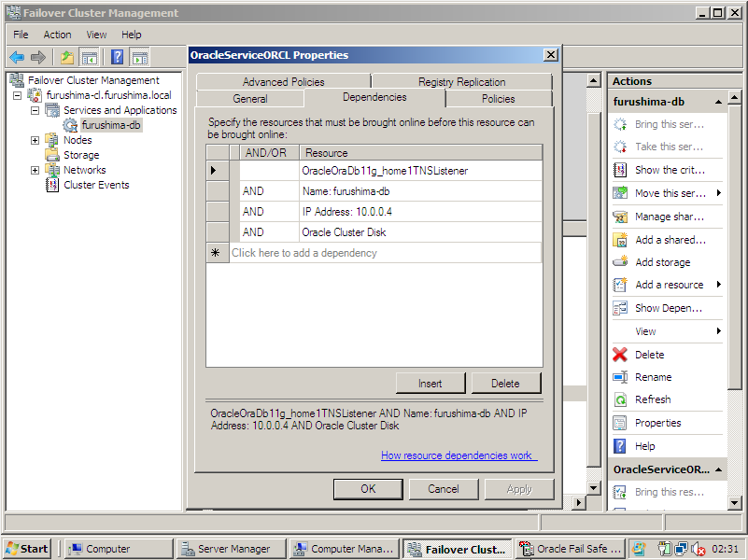Click the green Refresh icon
Viewport: 748px width, 560px height.
pyautogui.click(x=620, y=399)
